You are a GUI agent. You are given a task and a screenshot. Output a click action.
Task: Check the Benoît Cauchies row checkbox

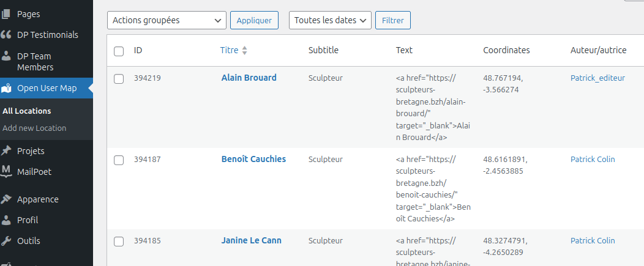click(x=119, y=160)
